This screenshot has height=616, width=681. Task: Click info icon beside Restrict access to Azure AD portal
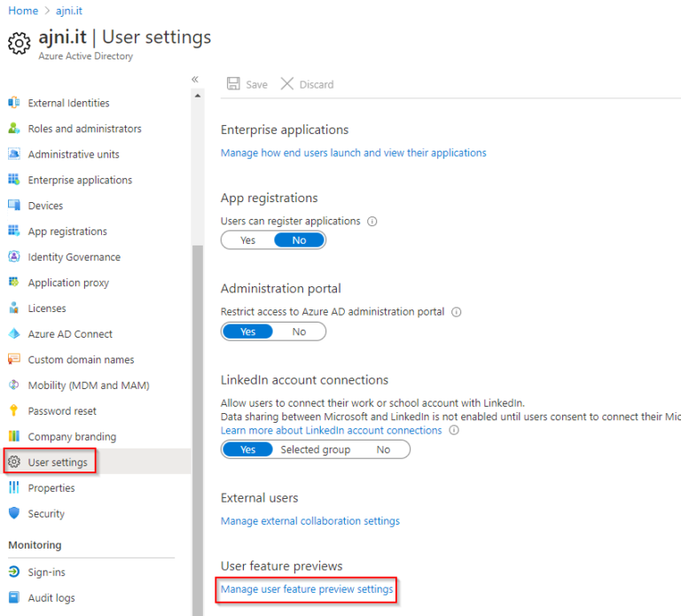pos(456,312)
